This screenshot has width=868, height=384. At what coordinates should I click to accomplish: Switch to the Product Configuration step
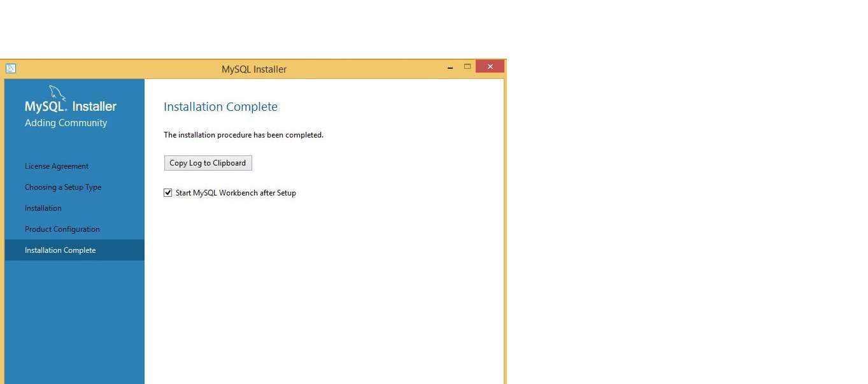(62, 229)
